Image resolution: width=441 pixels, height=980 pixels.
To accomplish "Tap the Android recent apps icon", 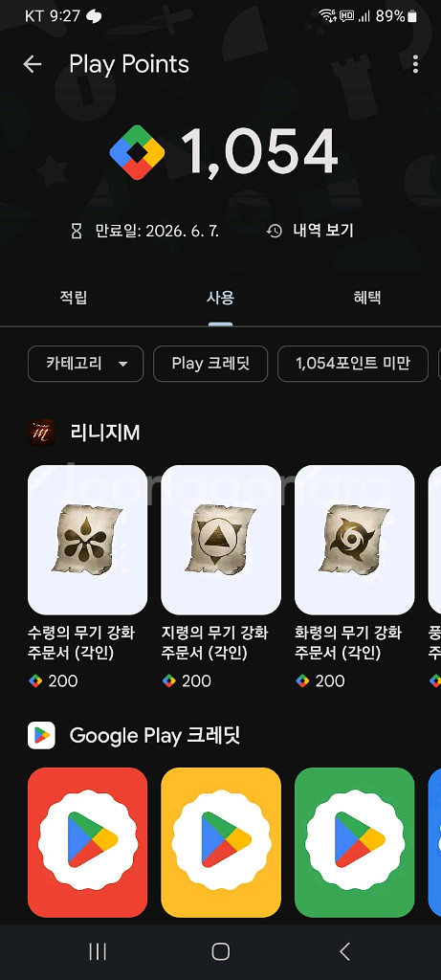I will click(x=98, y=951).
